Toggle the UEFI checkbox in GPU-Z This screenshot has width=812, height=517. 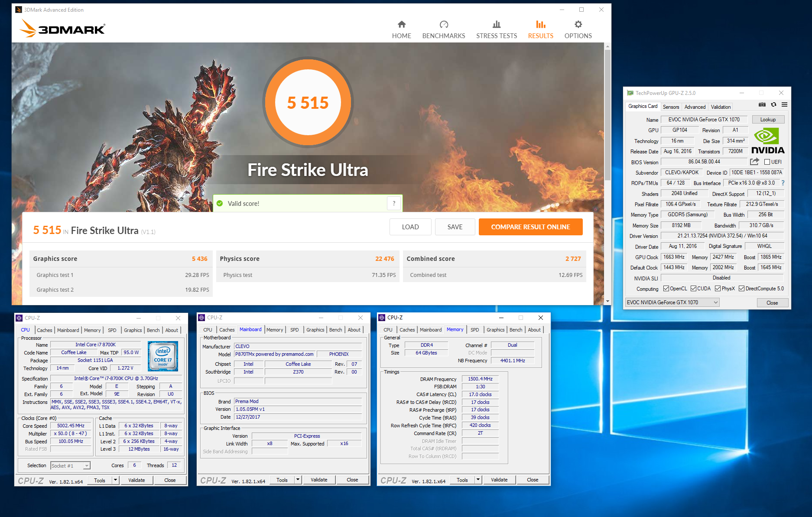pos(767,162)
